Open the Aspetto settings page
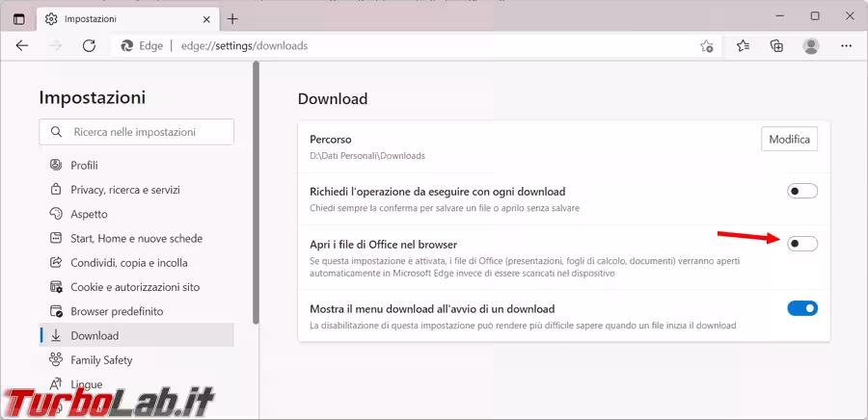868x420 pixels. tap(89, 214)
